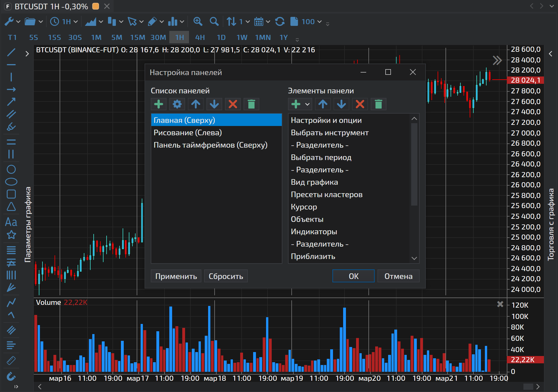Screen dimensions: 558x392
Task: Click the green plus in Список панелей
Action: pyautogui.click(x=159, y=104)
